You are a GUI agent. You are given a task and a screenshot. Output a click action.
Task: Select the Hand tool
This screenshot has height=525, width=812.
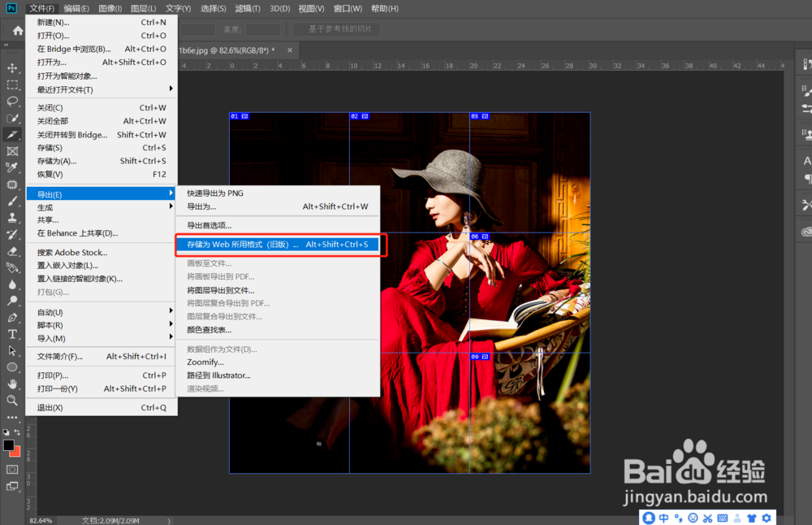[x=12, y=384]
